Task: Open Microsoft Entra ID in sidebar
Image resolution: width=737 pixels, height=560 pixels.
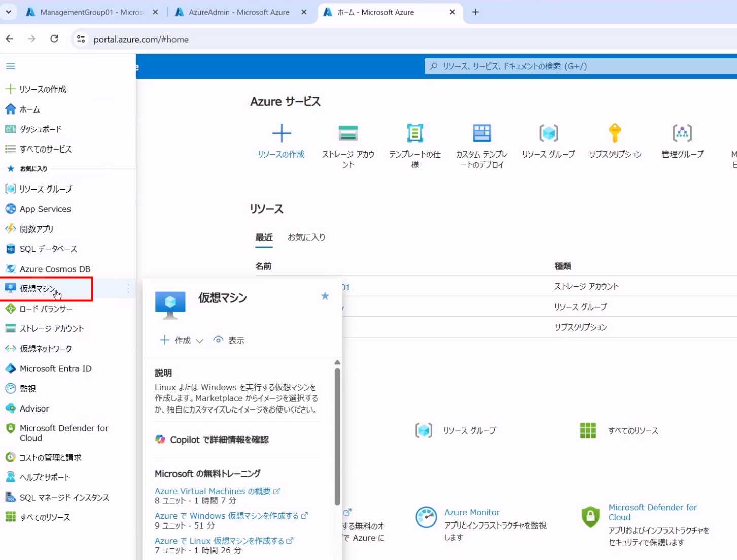Action: [55, 368]
